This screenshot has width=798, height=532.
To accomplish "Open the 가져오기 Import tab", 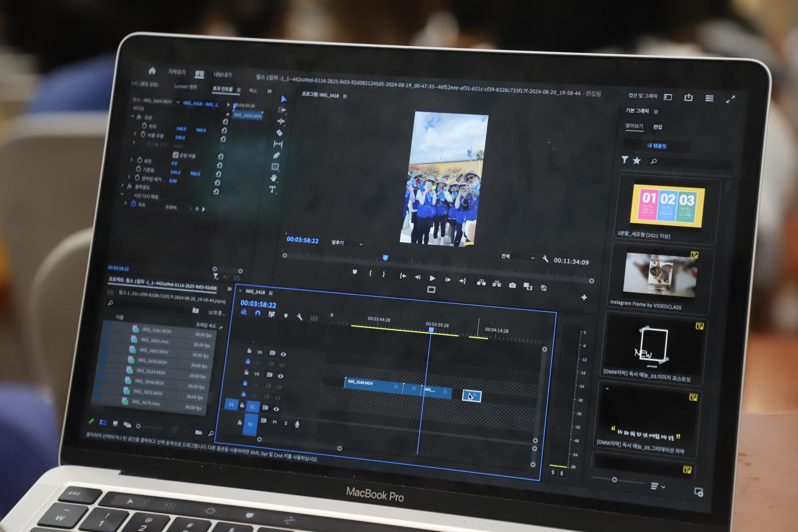I will (177, 72).
